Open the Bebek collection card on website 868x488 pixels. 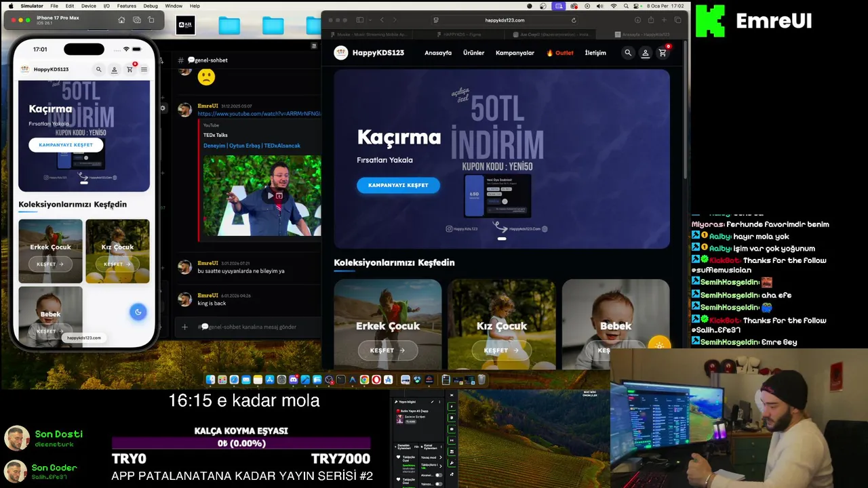tap(615, 324)
